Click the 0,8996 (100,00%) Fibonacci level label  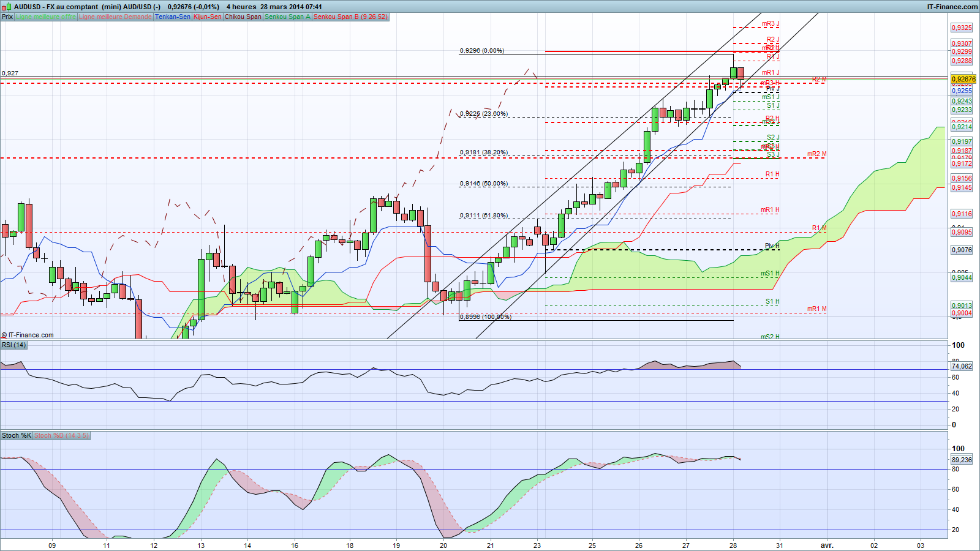pyautogui.click(x=485, y=317)
